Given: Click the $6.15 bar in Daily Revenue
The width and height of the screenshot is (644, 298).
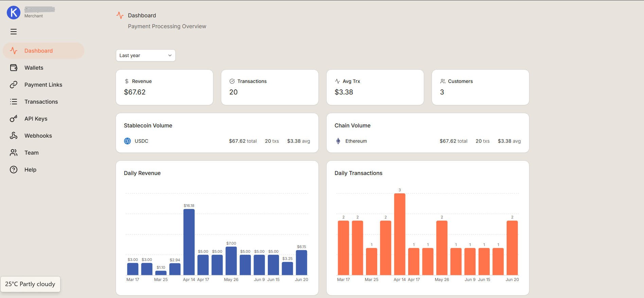Looking at the screenshot, I should point(301,262).
